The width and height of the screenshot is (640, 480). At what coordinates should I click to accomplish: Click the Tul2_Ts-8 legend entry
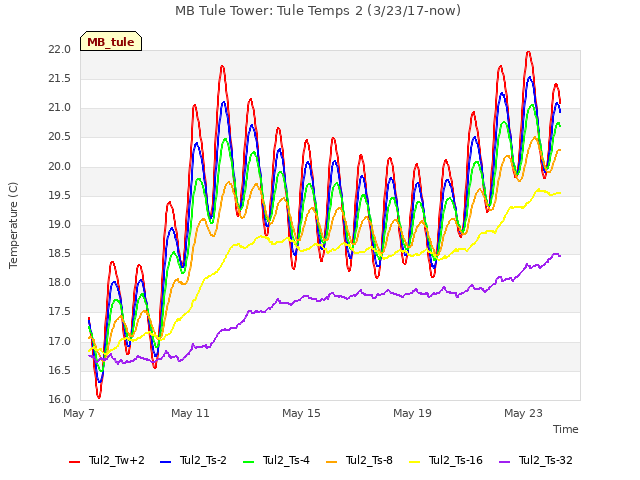point(359,460)
